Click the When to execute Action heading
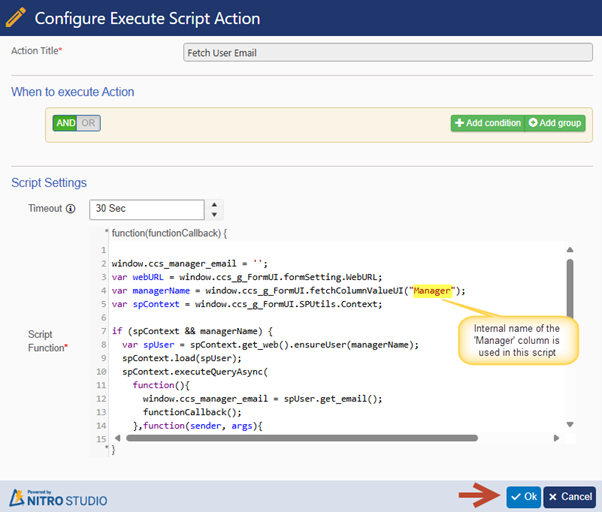This screenshot has height=512, width=602. coord(73,92)
